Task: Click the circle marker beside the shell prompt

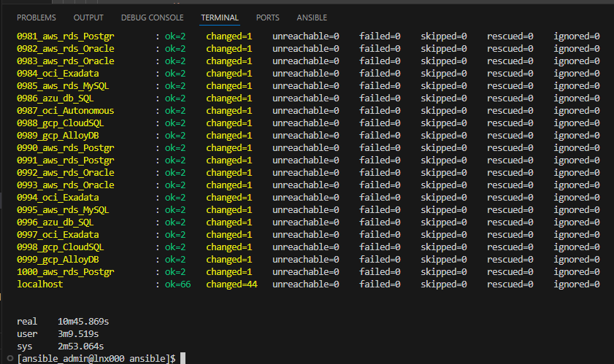Action: click(x=10, y=358)
